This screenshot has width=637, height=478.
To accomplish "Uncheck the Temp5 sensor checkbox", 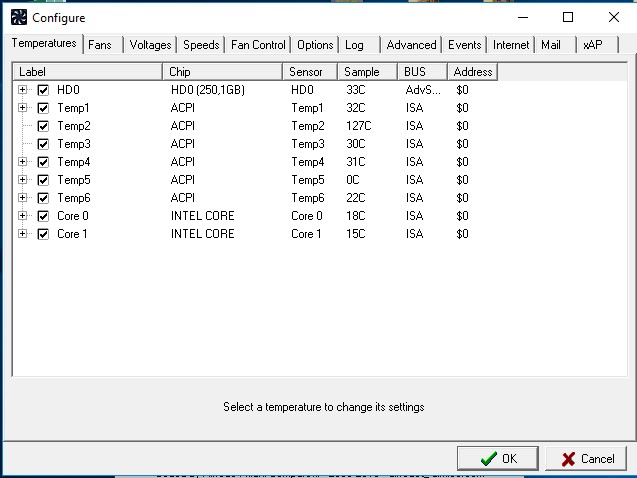I will click(43, 180).
